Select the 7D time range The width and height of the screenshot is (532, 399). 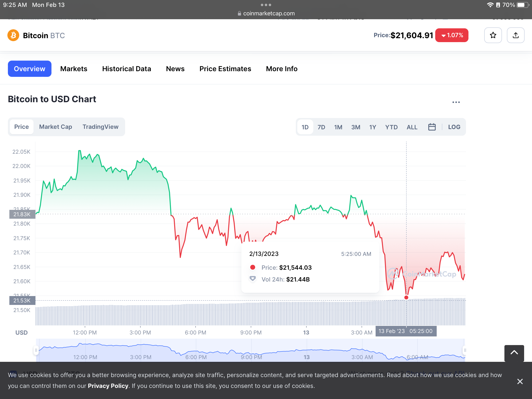tap(321, 127)
